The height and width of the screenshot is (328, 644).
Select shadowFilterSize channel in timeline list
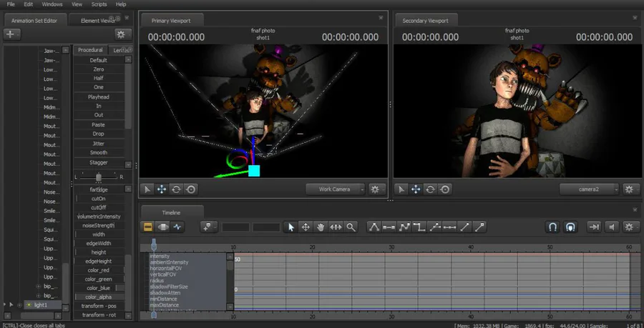[x=169, y=287]
